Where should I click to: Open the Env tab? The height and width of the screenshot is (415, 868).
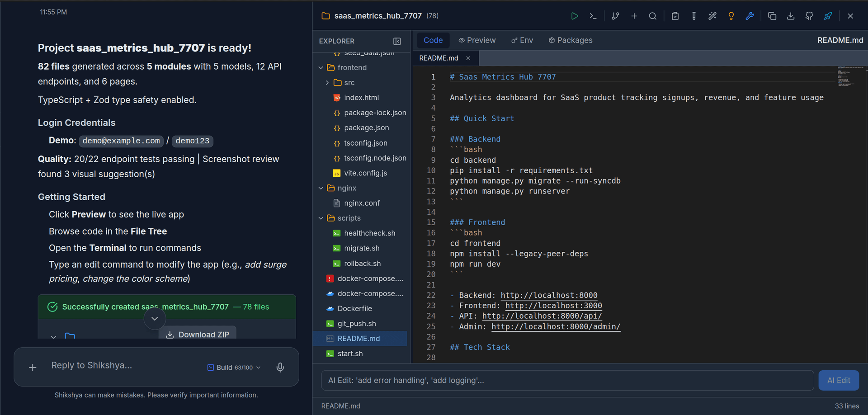[x=522, y=40]
